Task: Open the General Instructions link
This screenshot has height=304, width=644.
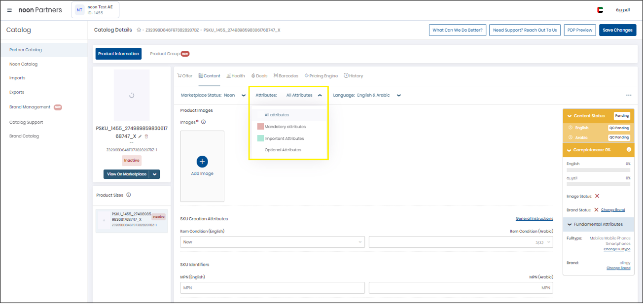Action: click(x=535, y=218)
